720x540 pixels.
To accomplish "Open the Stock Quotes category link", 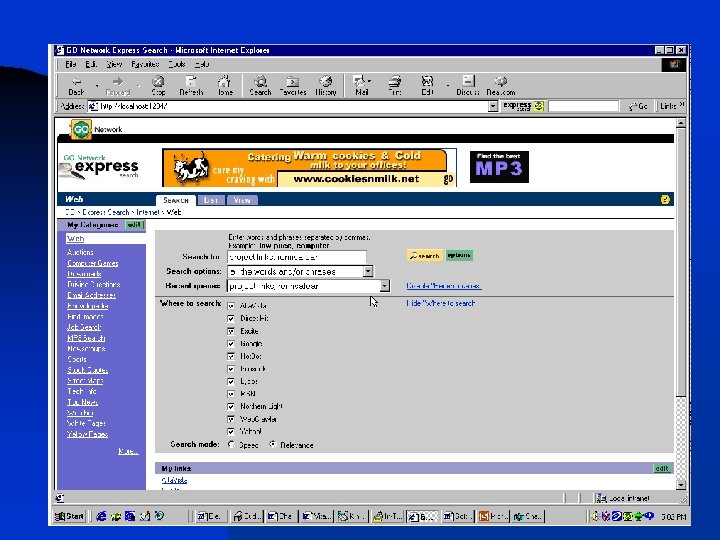I will (x=88, y=370).
